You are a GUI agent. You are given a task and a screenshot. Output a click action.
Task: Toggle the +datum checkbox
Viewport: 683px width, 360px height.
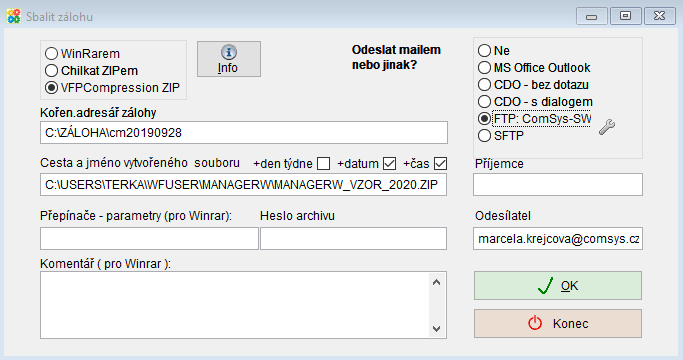point(389,164)
